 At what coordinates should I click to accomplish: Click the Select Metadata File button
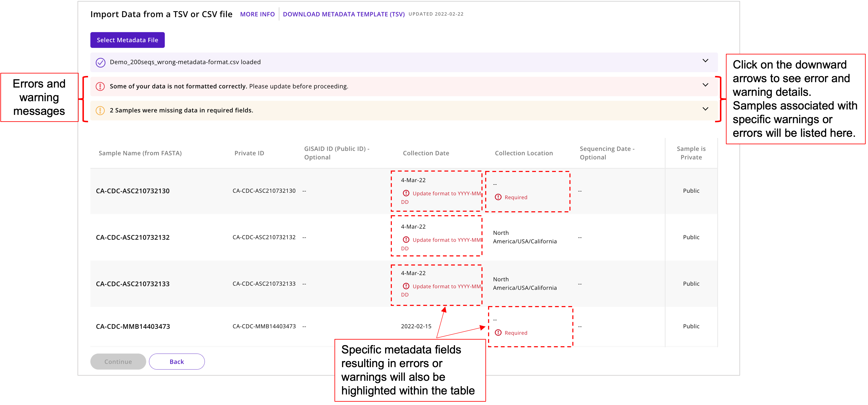[127, 40]
